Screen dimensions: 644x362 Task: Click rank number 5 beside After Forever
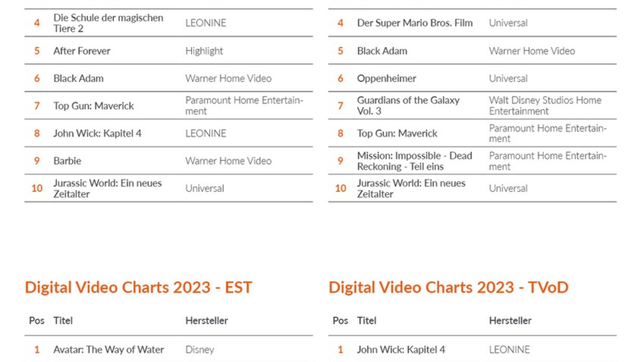point(37,51)
